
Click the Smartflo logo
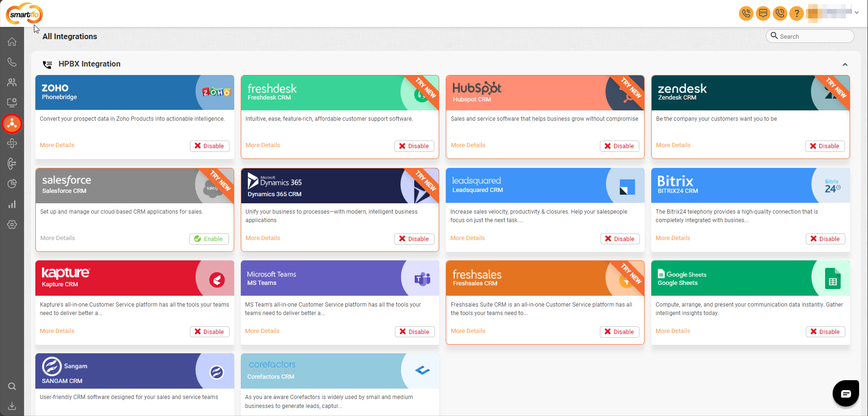[x=25, y=14]
